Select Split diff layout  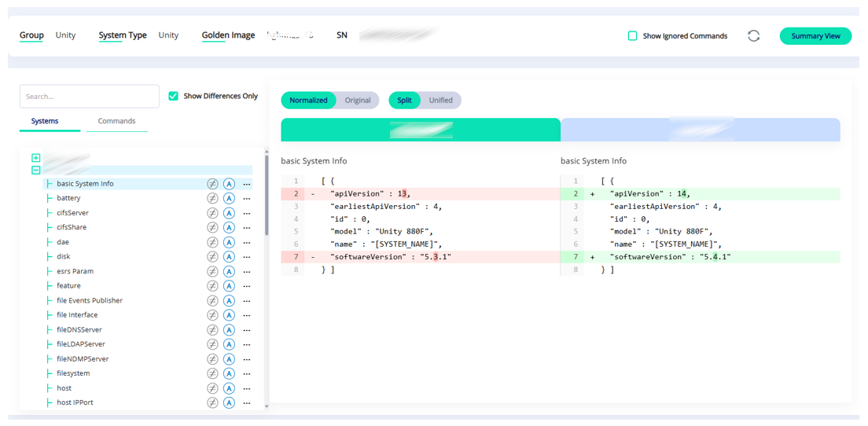405,100
